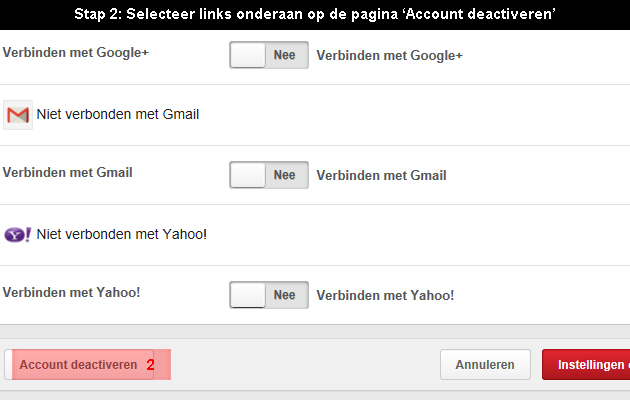Click the Account deactiveren button
This screenshot has height=400, width=630.
(x=79, y=365)
